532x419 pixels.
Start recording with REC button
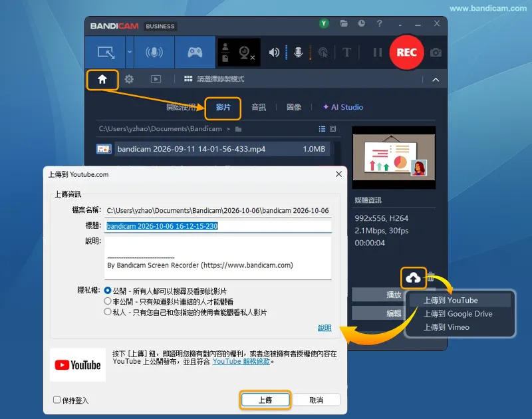[406, 53]
